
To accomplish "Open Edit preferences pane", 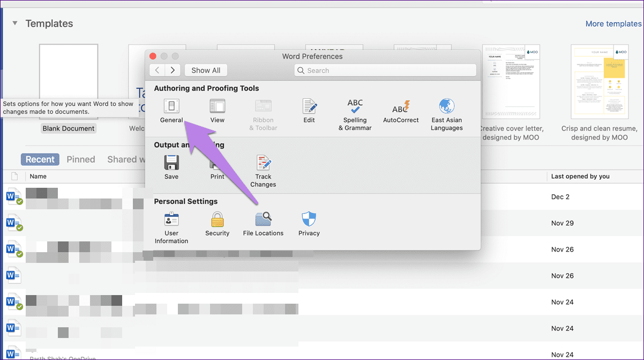I will (x=309, y=111).
